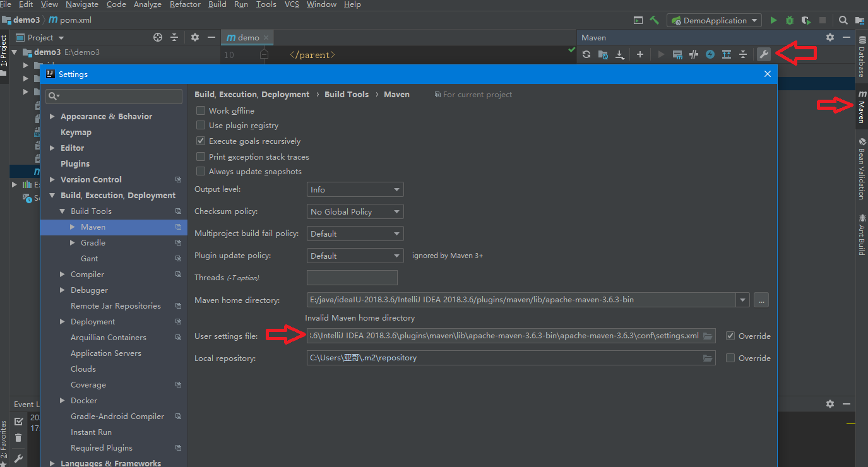Open Project panel gear settings
Viewport: 868px width, 467px height.
tap(195, 37)
